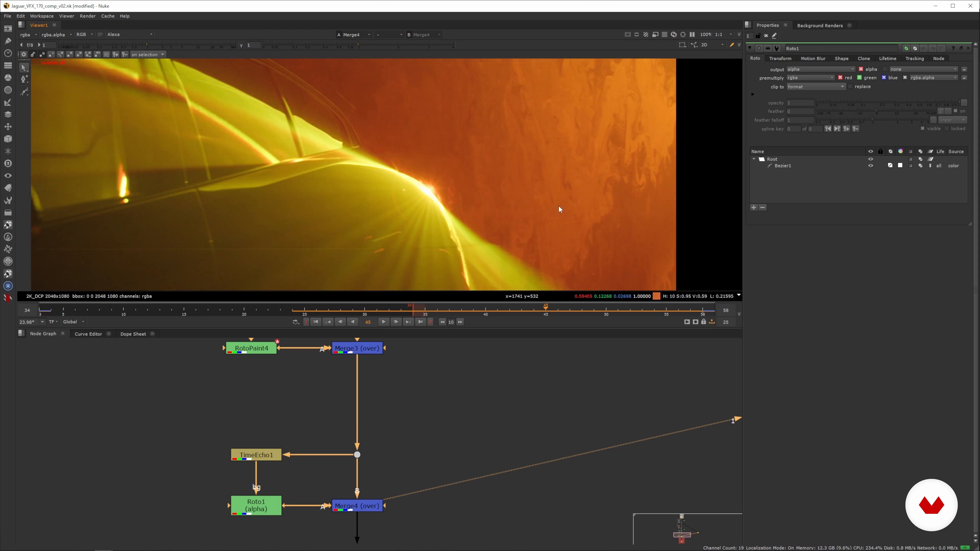Open the Views nodes eye icon
This screenshot has width=980, height=551.
click(x=8, y=176)
